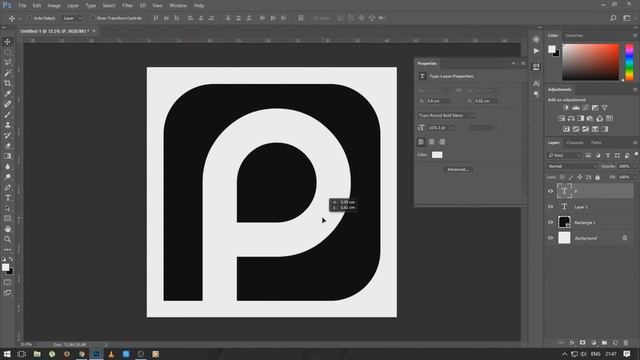Toggle Lock transparent pixels
The image size is (640, 360).
(562, 178)
